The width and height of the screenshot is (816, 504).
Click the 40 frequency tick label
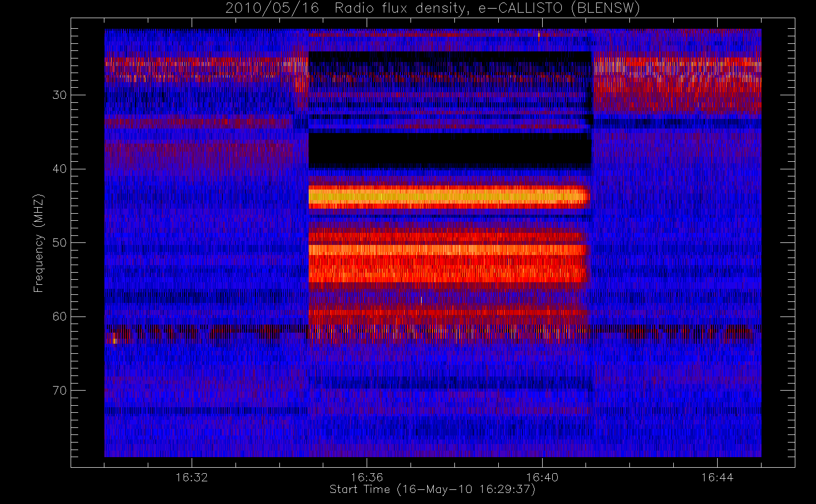(x=60, y=169)
